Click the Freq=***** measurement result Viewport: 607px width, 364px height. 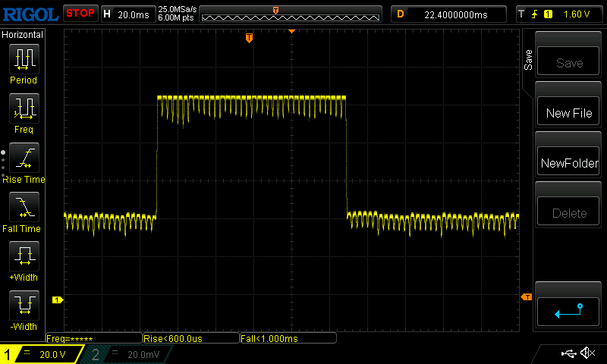(x=94, y=338)
